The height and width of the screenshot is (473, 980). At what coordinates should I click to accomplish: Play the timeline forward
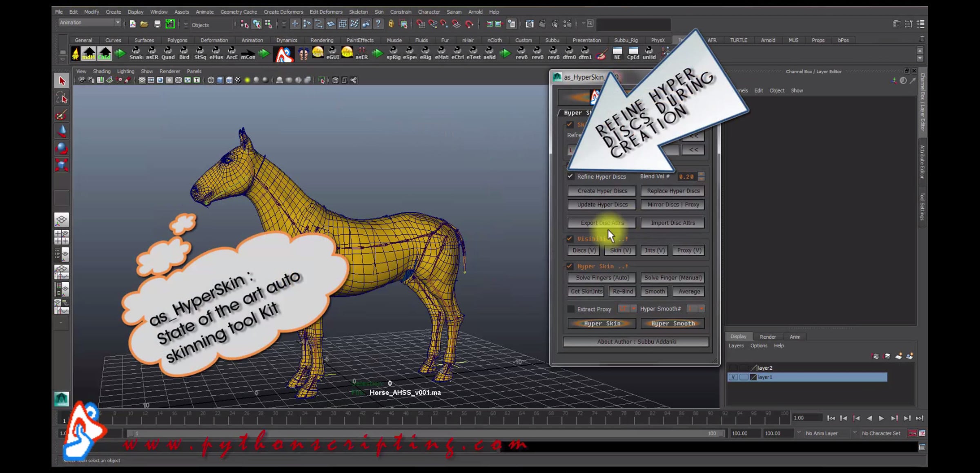click(x=881, y=418)
